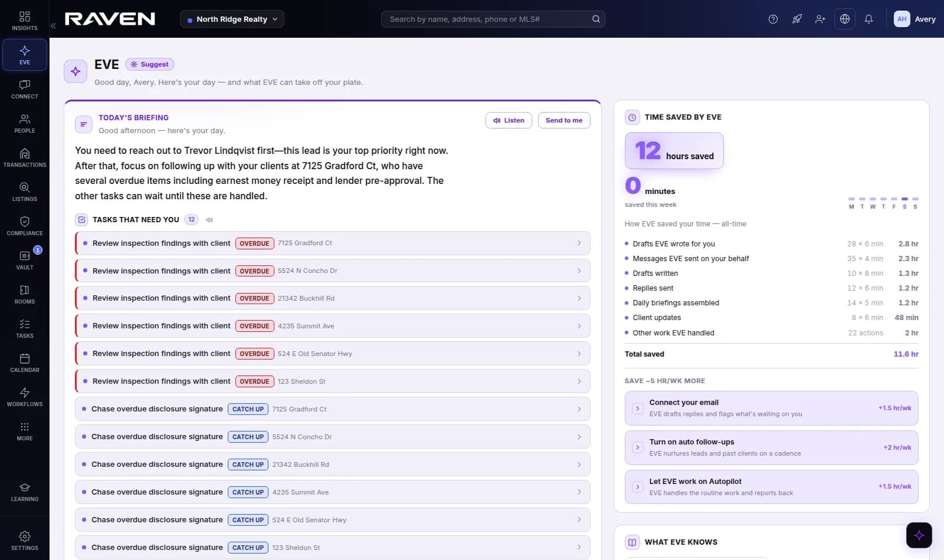Open inspection task for 123 Sheldon St

tap(333, 381)
